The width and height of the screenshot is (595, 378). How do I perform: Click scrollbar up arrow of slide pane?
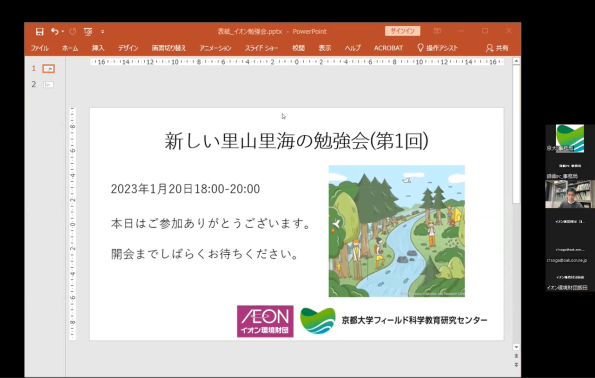pos(516,61)
